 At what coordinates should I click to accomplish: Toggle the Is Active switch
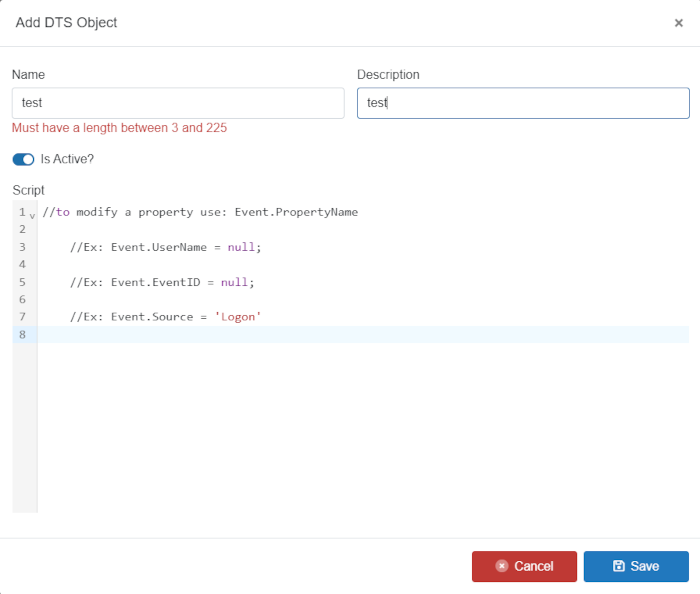[x=23, y=159]
